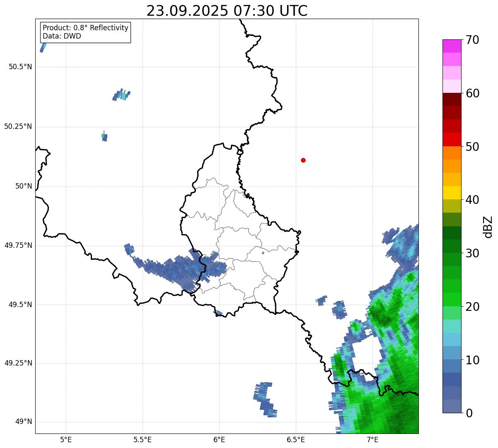Click the small echo near 50.2°N 5.25°E

coord(104,136)
